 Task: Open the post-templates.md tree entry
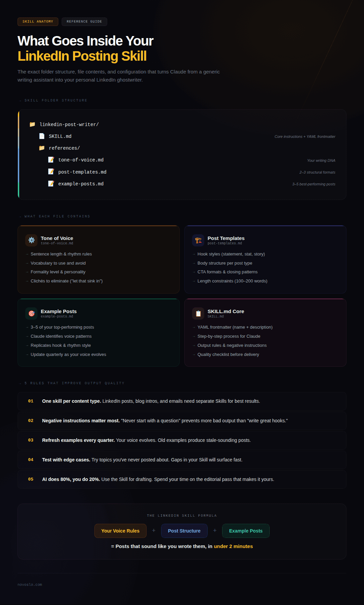click(x=82, y=172)
